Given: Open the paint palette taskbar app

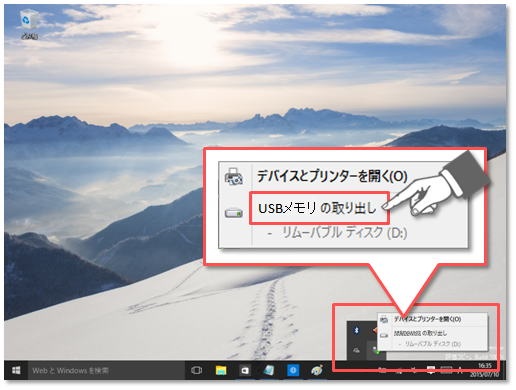Looking at the screenshot, I should click(317, 371).
